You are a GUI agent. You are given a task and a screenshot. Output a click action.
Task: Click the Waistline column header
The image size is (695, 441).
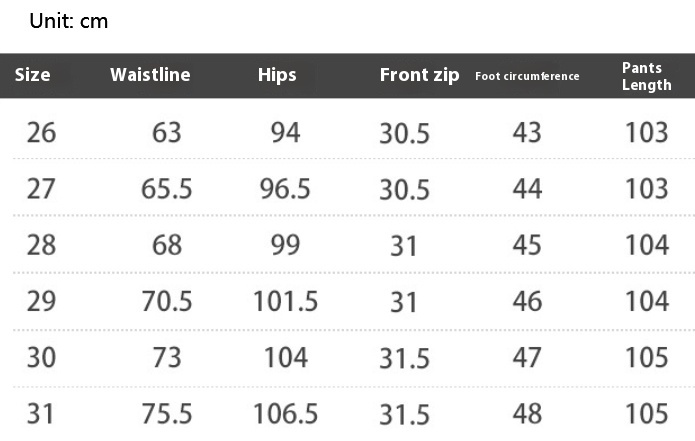[150, 75]
